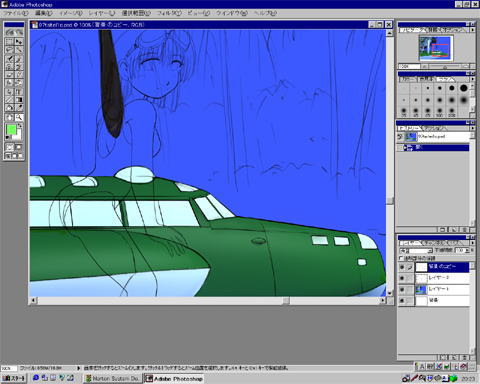This screenshot has height=384, width=480.
Task: Select the Rubber Stamp tool
Action: coord(9,66)
